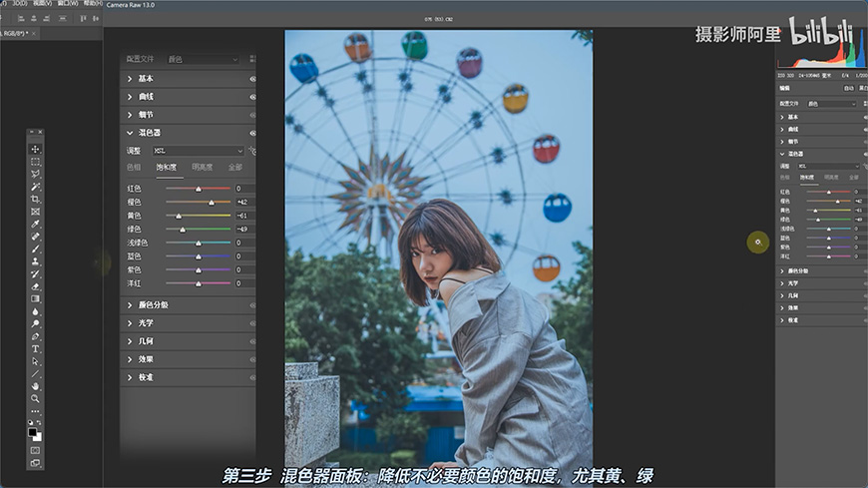Viewport: 868px width, 488px height.
Task: Click the align top edges icon
Action: coord(83,18)
